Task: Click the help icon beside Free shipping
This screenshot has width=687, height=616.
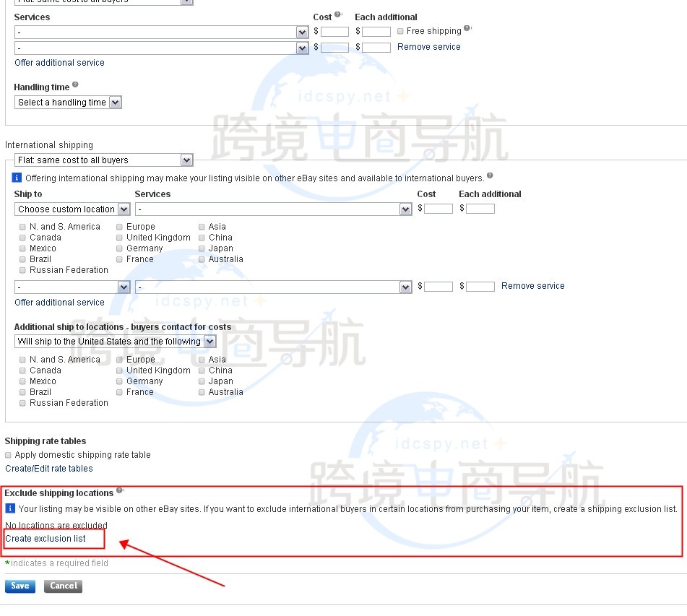Action: tap(467, 29)
